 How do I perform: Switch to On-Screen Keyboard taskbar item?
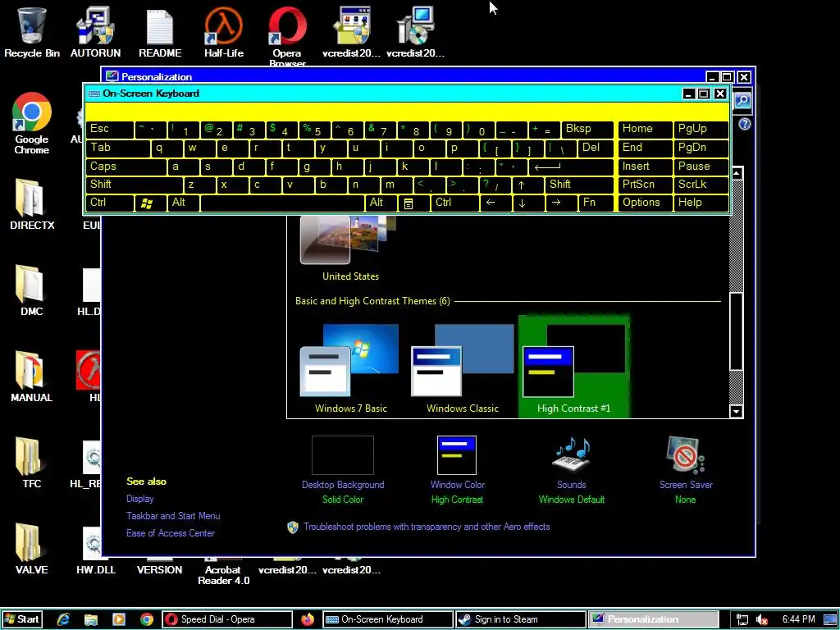click(388, 619)
